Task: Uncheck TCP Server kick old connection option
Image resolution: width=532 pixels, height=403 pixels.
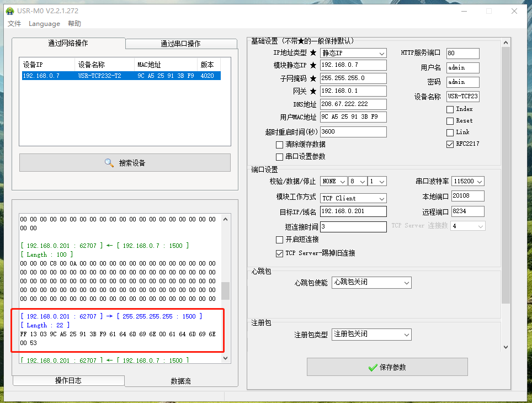Action: pyautogui.click(x=279, y=253)
